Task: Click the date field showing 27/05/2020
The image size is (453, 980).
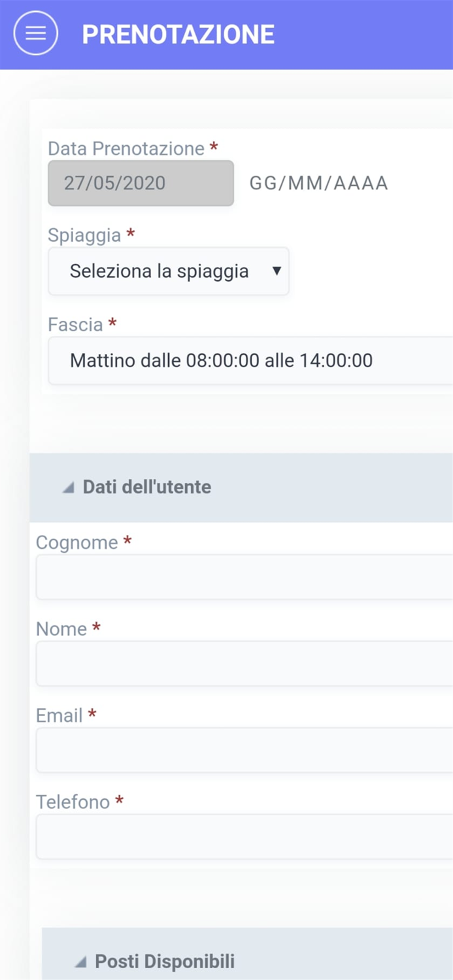Action: click(140, 184)
